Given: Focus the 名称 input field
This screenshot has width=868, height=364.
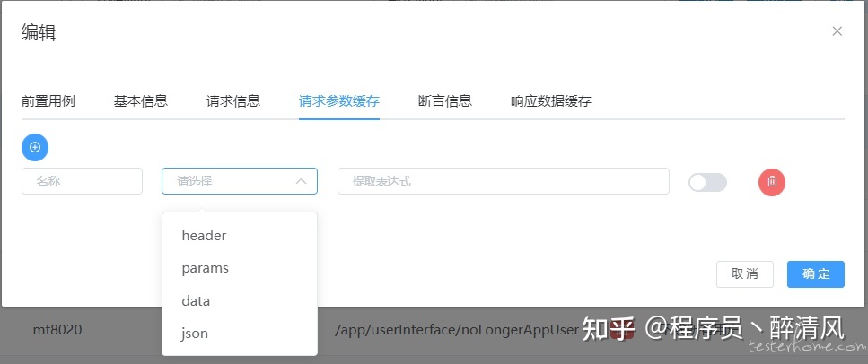Looking at the screenshot, I should 82,181.
